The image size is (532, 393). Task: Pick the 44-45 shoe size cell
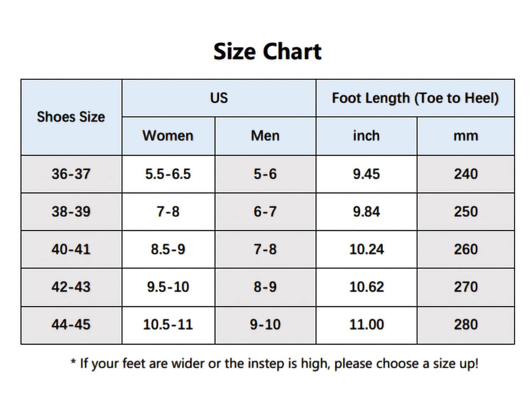[71, 325]
